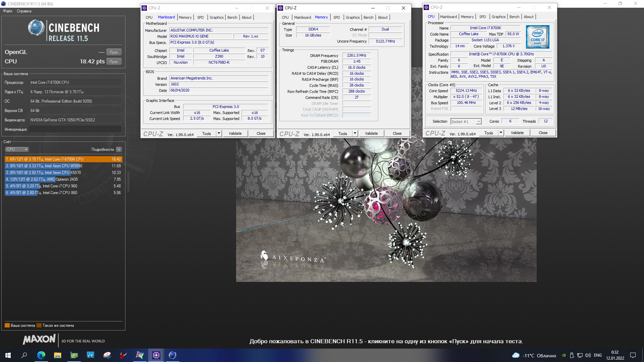Click the safely remove hardware tray icon

[572, 355]
